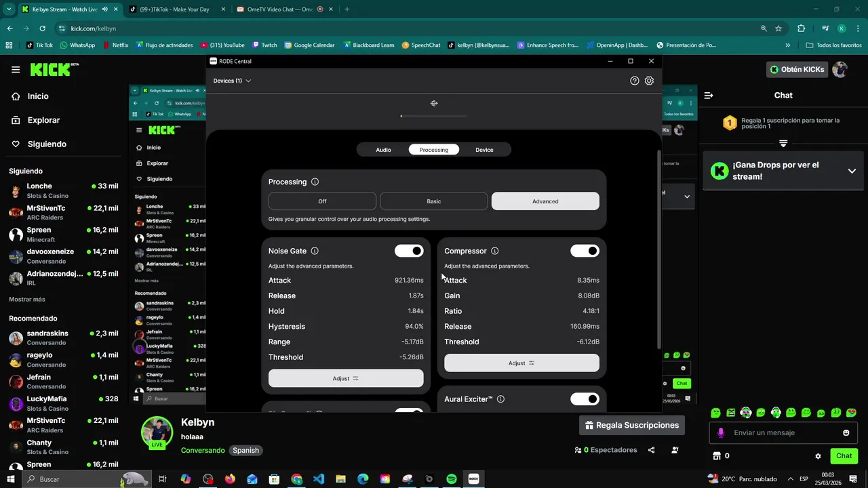Click info icon next to Processing heading
The height and width of the screenshot is (488, 868).
315,182
